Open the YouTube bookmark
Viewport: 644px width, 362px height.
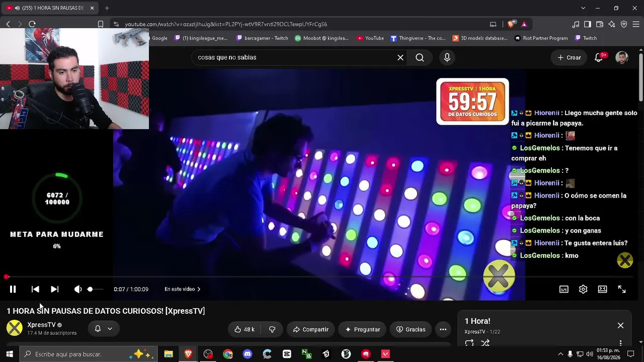coord(370,38)
